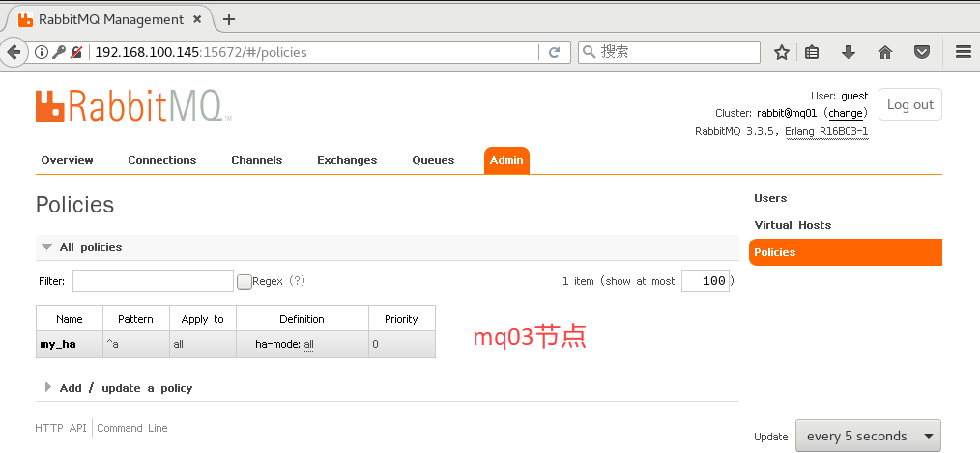Open the Update every 5 seconds dropdown
The height and width of the screenshot is (453, 980).
coord(868,436)
